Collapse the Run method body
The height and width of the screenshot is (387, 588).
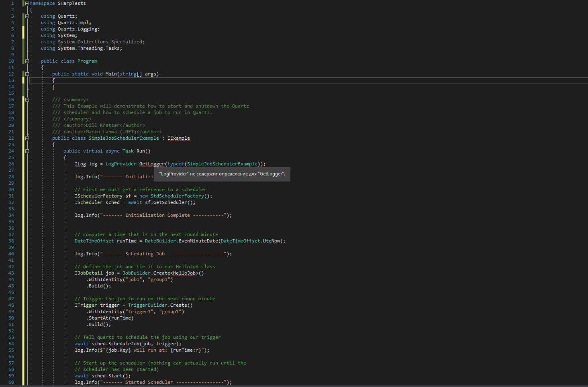tap(27, 151)
